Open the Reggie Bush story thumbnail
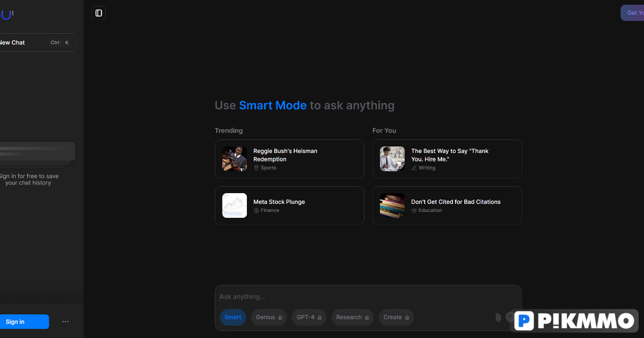The image size is (644, 338). point(235,159)
